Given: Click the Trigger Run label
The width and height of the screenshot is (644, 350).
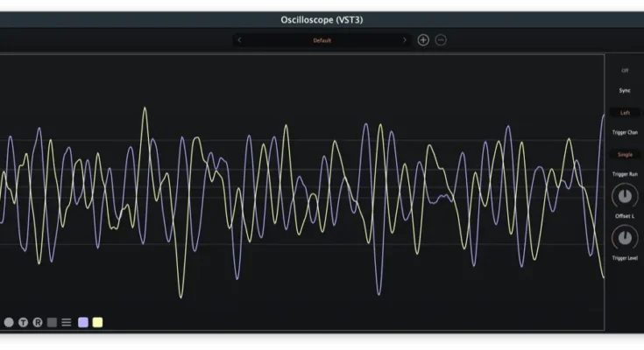Looking at the screenshot, I should 625,174.
